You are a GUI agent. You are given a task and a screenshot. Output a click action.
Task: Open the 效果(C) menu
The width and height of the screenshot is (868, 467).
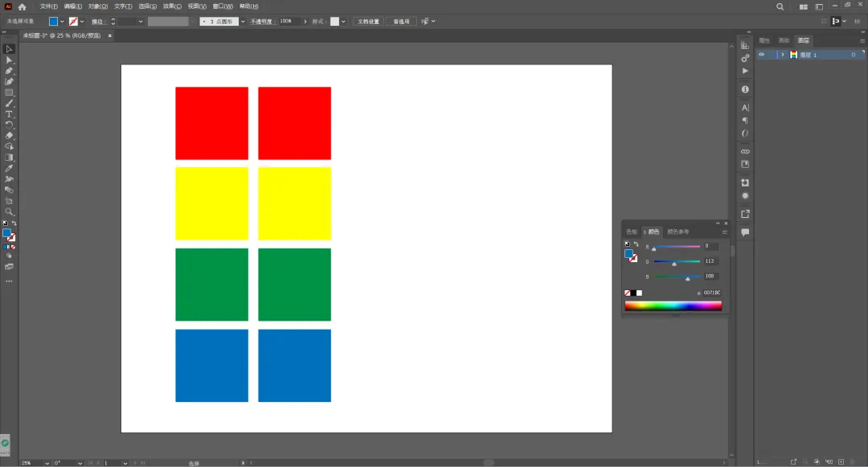coord(172,6)
